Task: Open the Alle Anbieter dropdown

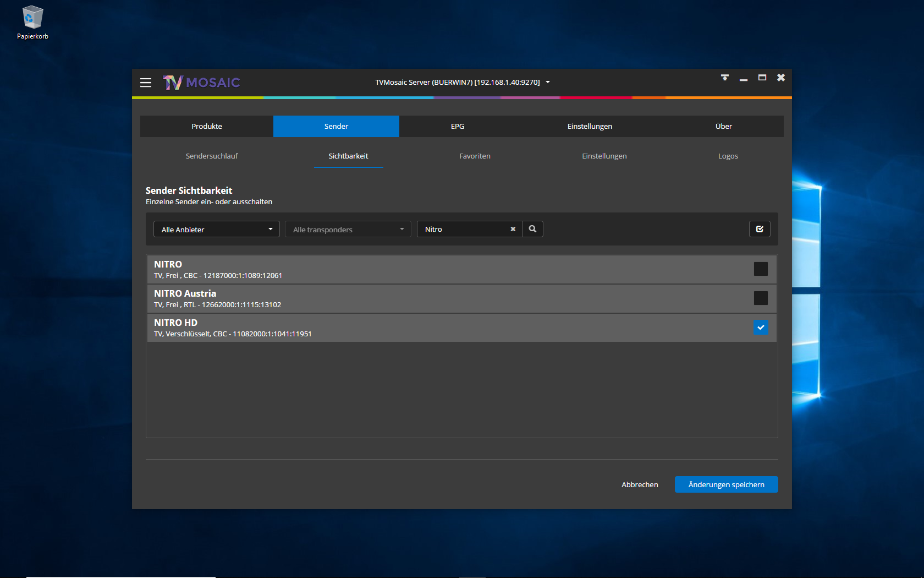Action: click(217, 230)
